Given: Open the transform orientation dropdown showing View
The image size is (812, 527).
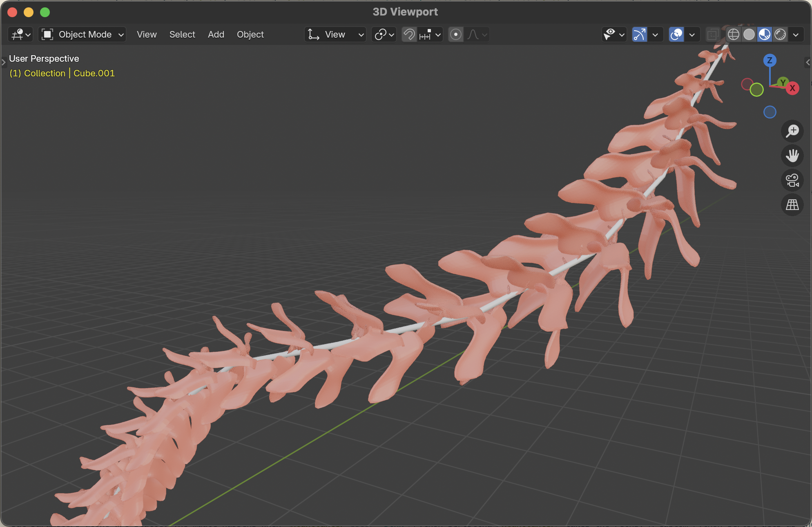Looking at the screenshot, I should 335,34.
